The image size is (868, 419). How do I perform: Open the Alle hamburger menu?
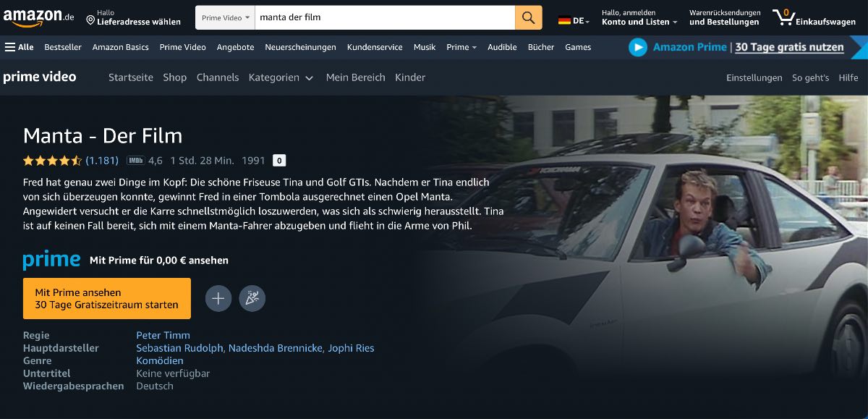pos(20,47)
